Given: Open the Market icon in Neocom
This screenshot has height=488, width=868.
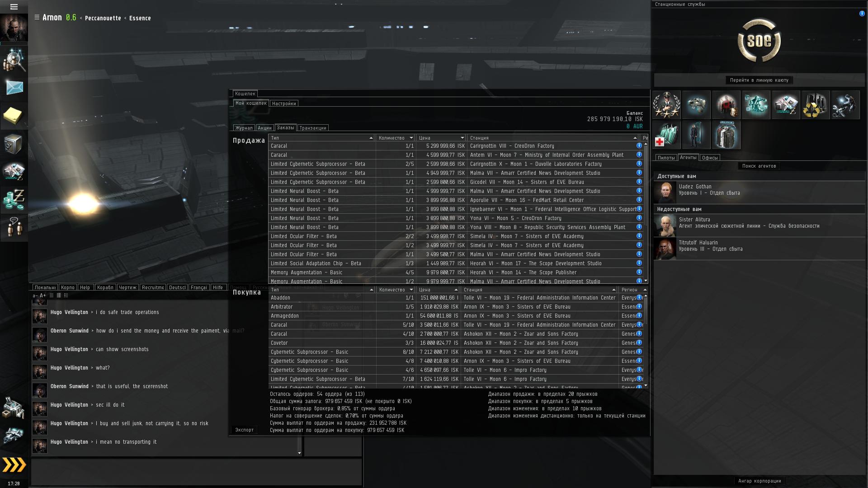Looking at the screenshot, I should pyautogui.click(x=14, y=172).
